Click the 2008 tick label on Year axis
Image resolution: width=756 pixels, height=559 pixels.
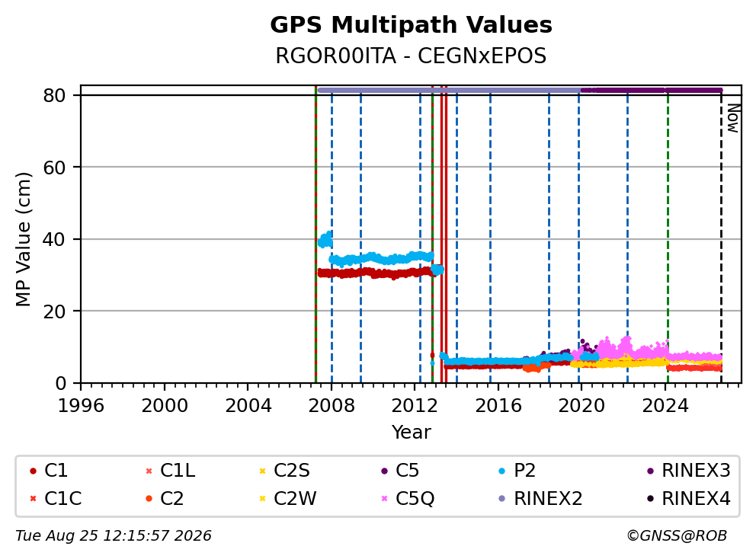point(332,406)
